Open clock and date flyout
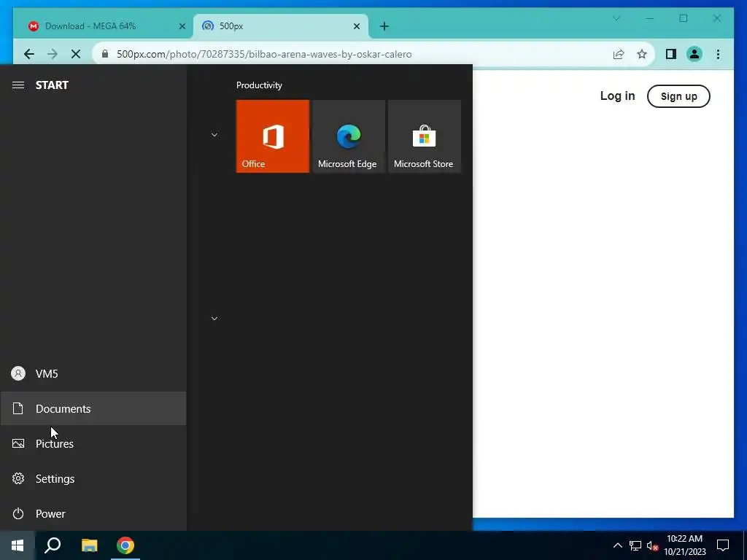The height and width of the screenshot is (560, 747). pos(684,545)
